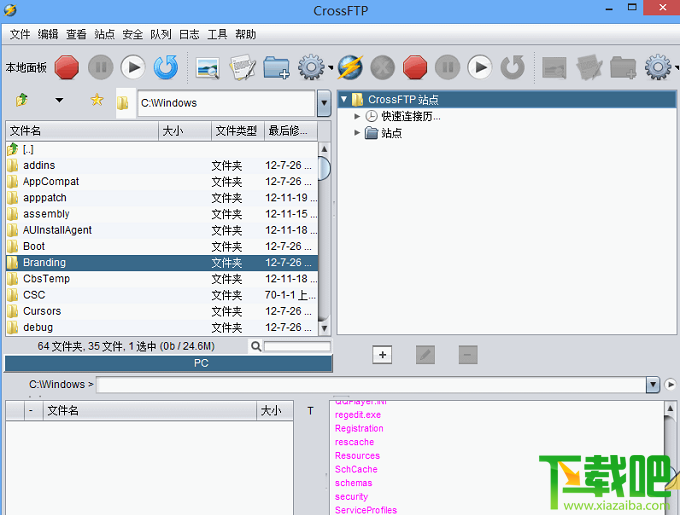680x515 pixels.
Task: Open the 文件 menu
Action: point(20,34)
